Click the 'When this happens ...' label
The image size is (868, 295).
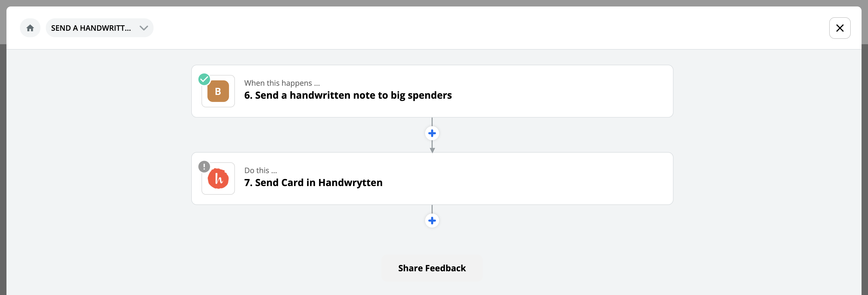tap(282, 83)
